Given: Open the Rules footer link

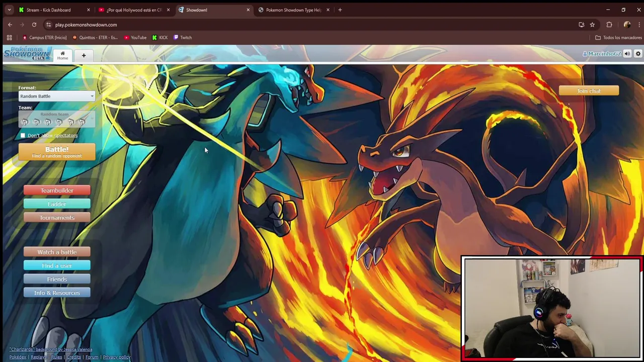Looking at the screenshot, I should click(56, 357).
